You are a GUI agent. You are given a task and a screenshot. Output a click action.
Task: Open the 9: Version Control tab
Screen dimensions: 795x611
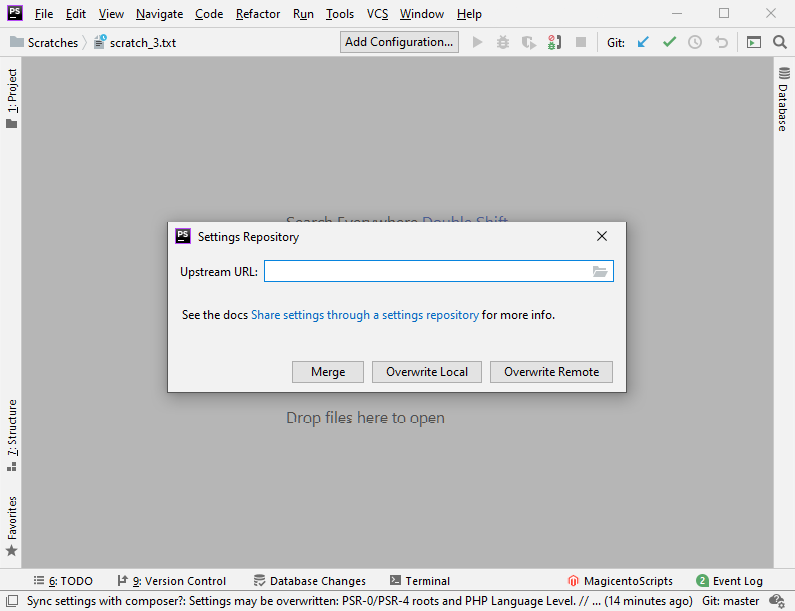pos(172,581)
